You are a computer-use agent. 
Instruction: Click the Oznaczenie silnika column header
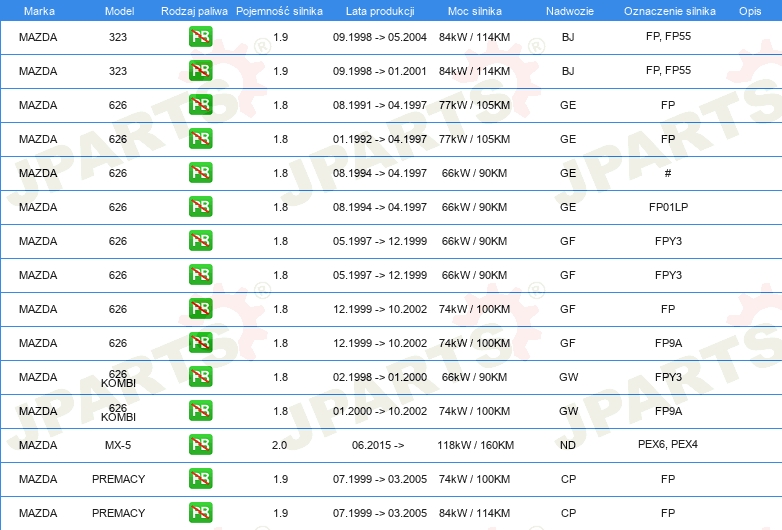[670, 11]
